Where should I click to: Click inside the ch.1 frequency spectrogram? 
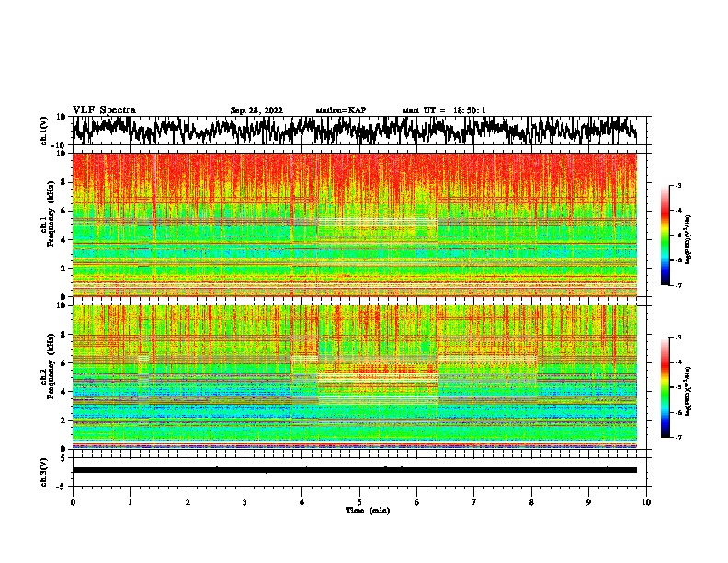coord(355,224)
